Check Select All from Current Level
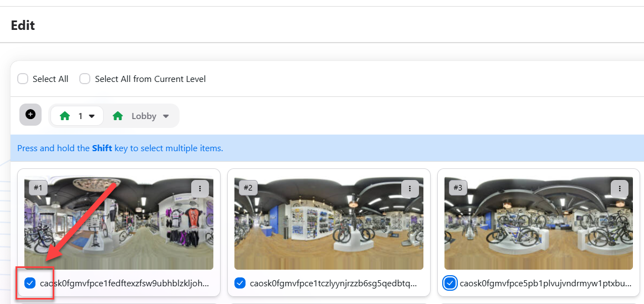Screen dimensions: 644x304 [x=85, y=79]
